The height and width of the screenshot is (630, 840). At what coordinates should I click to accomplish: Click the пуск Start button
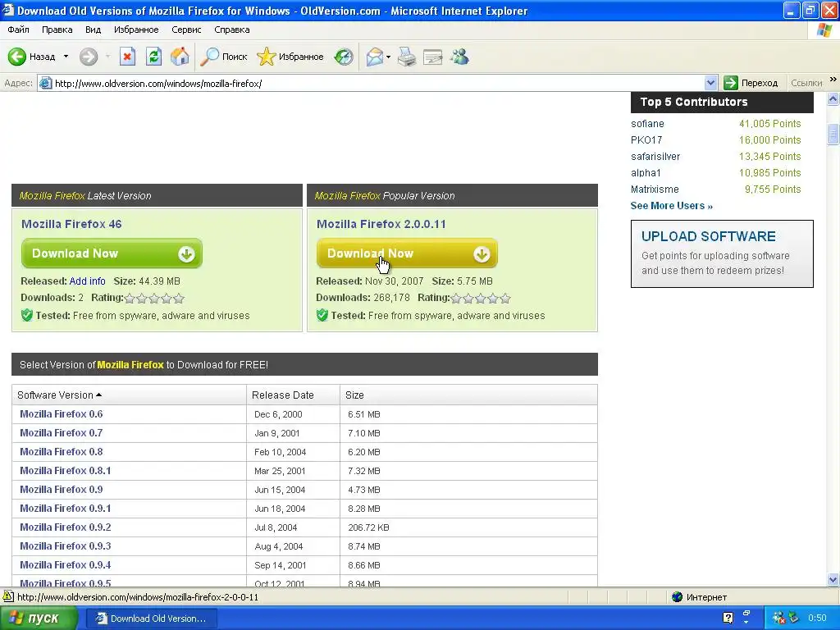tap(39, 619)
